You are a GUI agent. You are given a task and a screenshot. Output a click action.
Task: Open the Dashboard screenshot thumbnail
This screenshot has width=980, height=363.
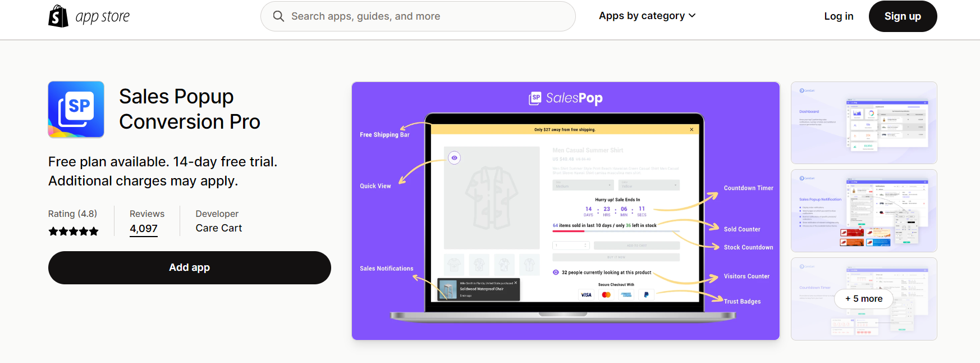pos(864,123)
